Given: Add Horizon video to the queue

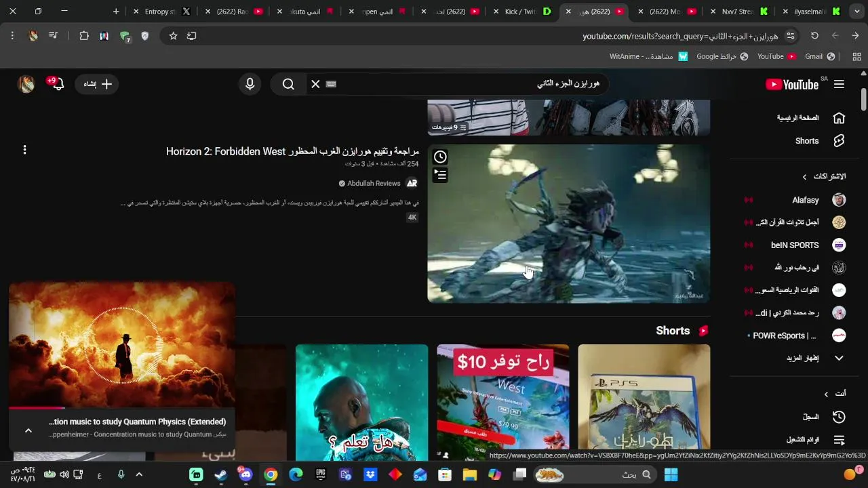Looking at the screenshot, I should pos(440,176).
